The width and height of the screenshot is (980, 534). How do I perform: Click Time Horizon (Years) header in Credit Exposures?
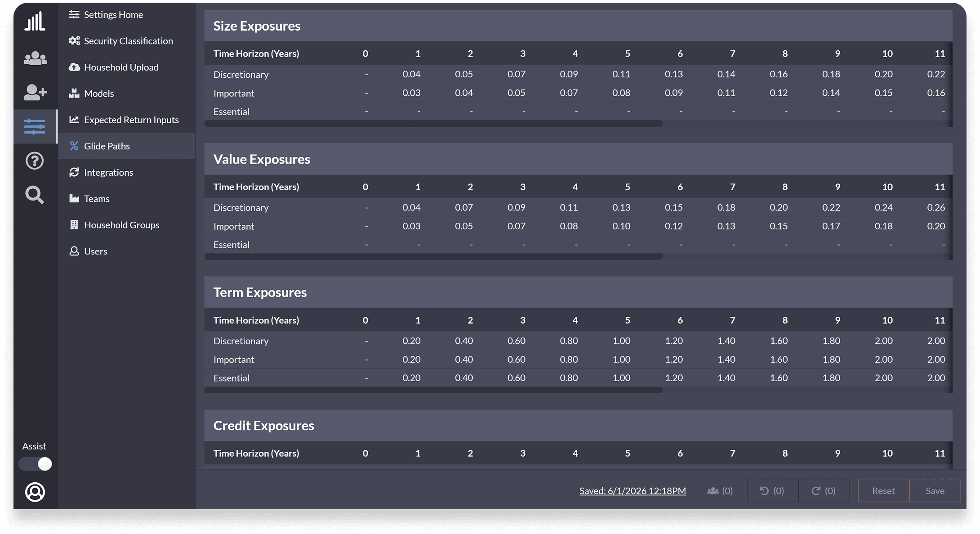coord(256,454)
